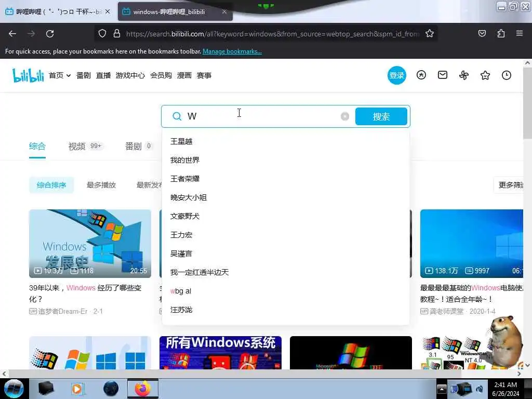Switch to the 综合 results tab

37,146
